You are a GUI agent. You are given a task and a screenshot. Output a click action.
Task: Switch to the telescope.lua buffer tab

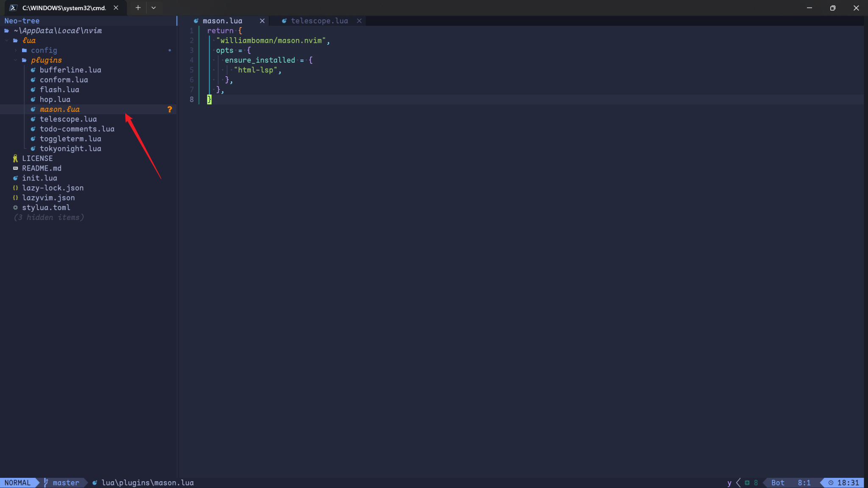pos(319,20)
